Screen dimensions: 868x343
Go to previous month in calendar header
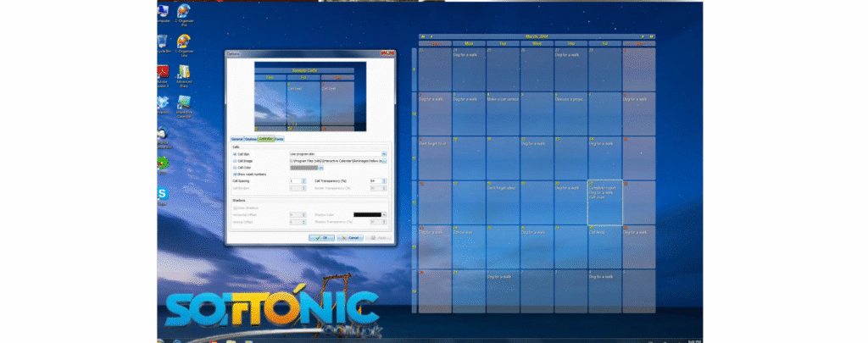pos(431,36)
